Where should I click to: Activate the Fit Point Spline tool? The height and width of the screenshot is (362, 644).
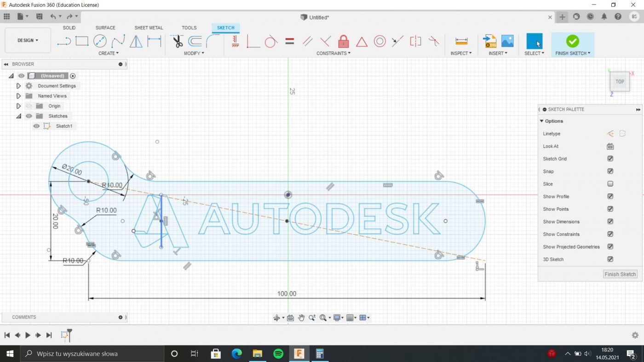[x=118, y=41]
